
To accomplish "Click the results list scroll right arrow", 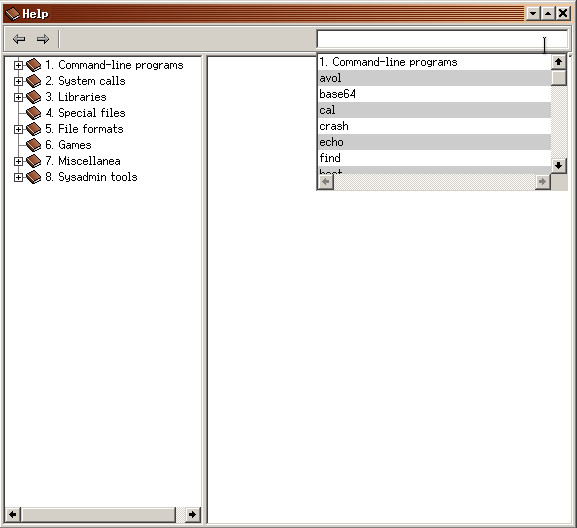I will 542,182.
